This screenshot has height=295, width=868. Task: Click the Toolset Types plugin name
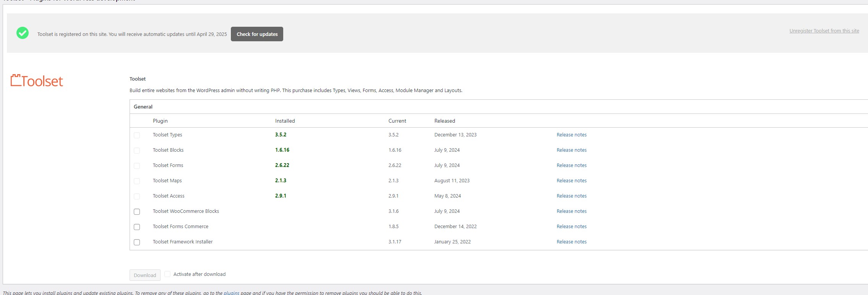[x=167, y=135]
